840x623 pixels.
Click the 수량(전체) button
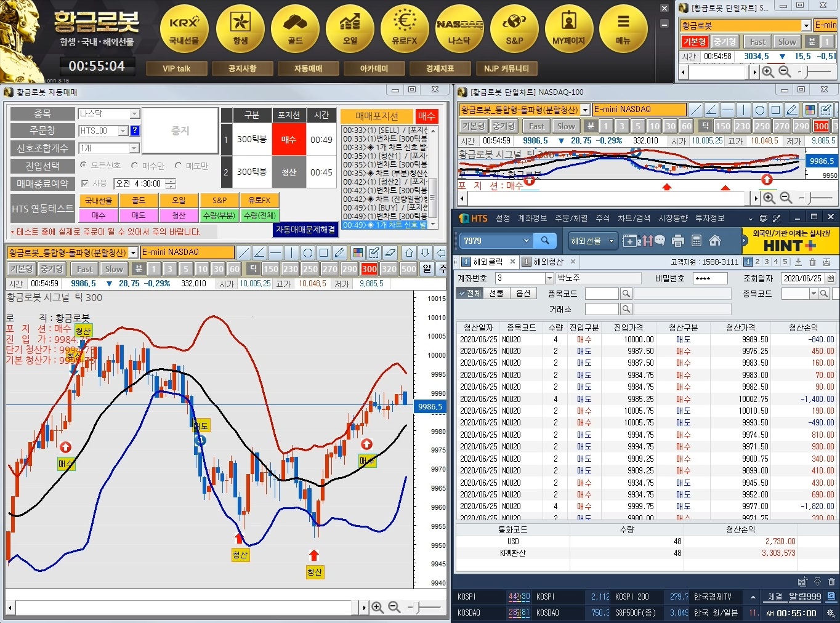click(260, 215)
